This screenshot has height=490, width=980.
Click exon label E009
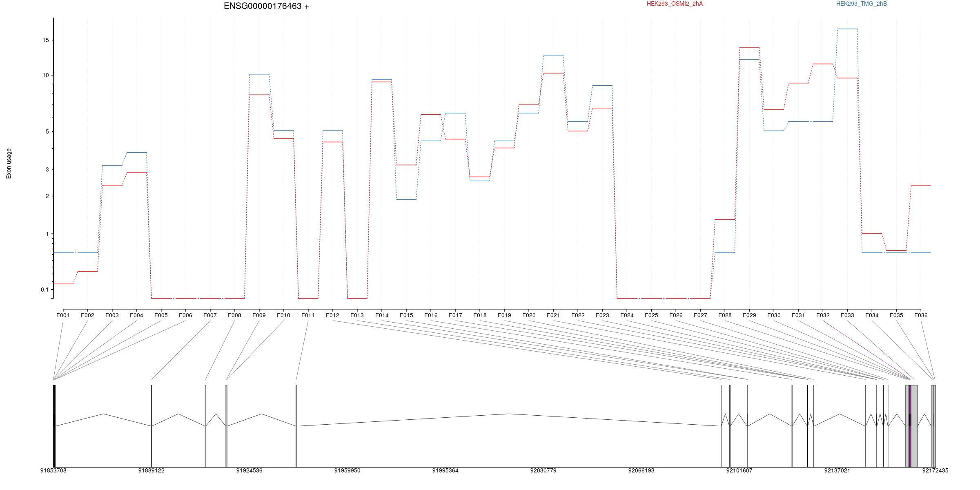click(259, 315)
